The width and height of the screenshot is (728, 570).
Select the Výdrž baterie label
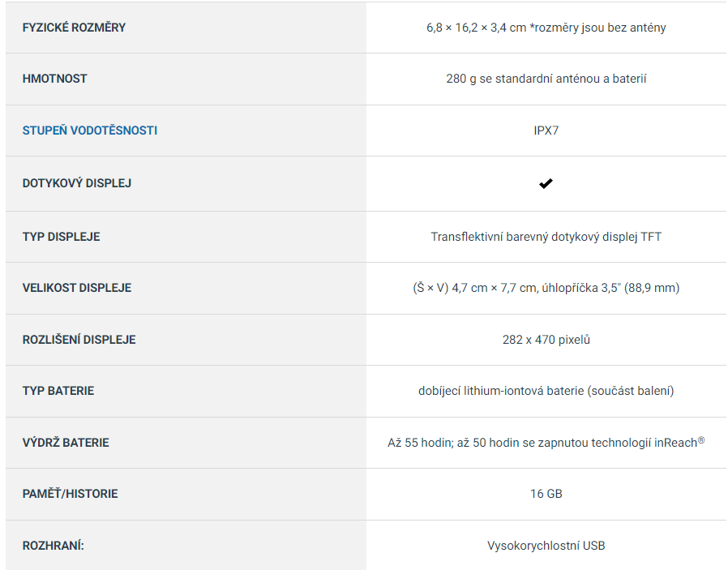coord(66,443)
